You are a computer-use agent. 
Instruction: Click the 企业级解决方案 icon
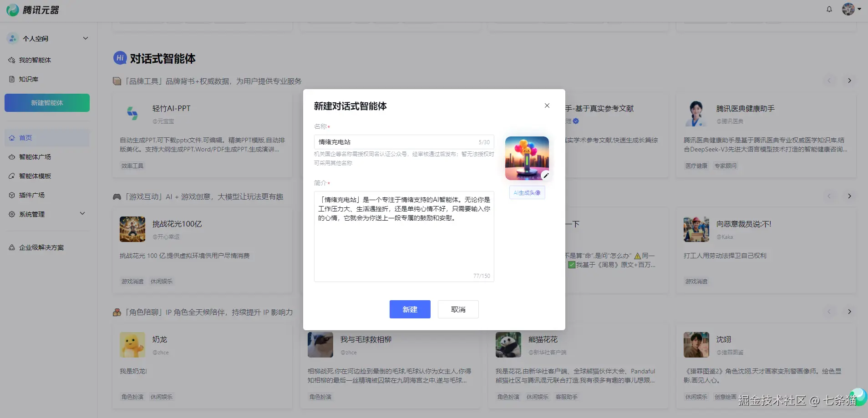(x=12, y=247)
